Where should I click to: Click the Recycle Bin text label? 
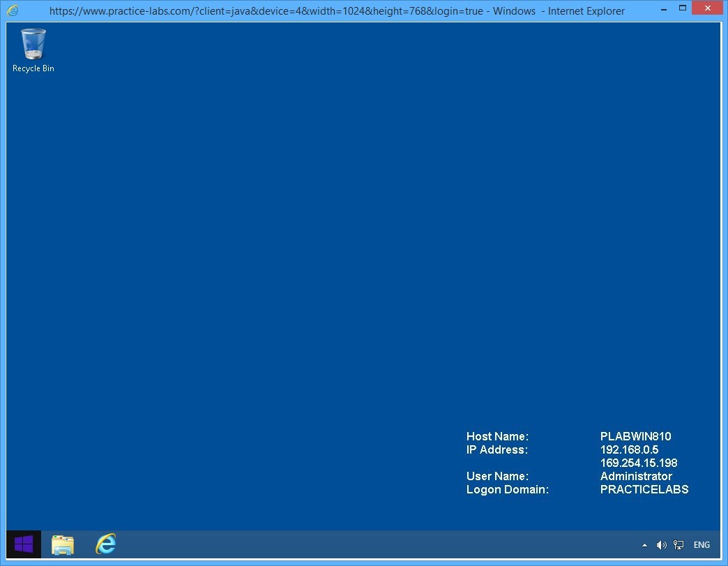pos(33,68)
